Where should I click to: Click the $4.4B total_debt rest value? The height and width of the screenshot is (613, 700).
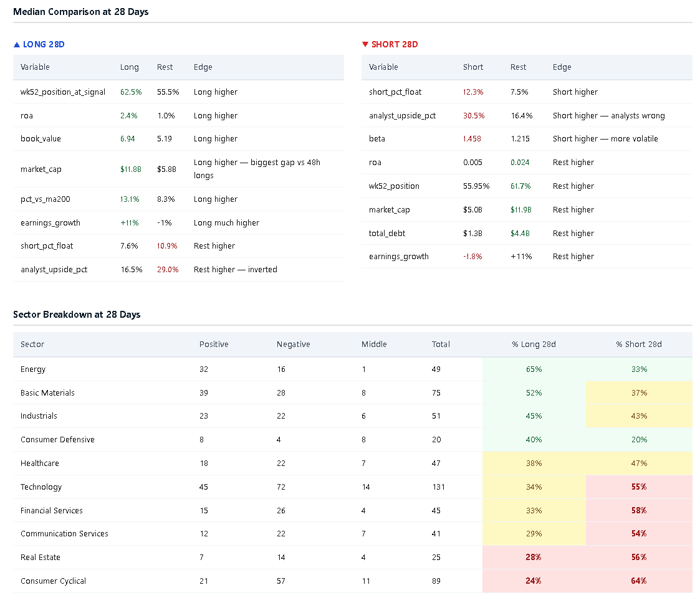[520, 234]
